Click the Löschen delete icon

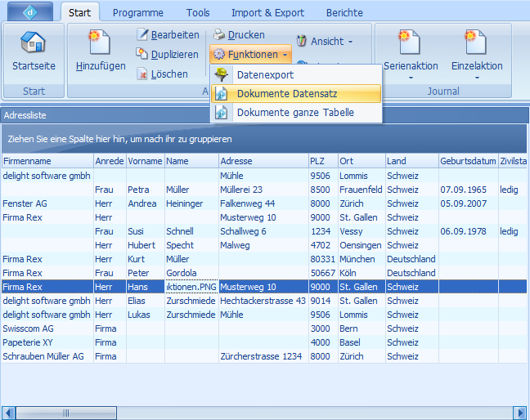142,74
